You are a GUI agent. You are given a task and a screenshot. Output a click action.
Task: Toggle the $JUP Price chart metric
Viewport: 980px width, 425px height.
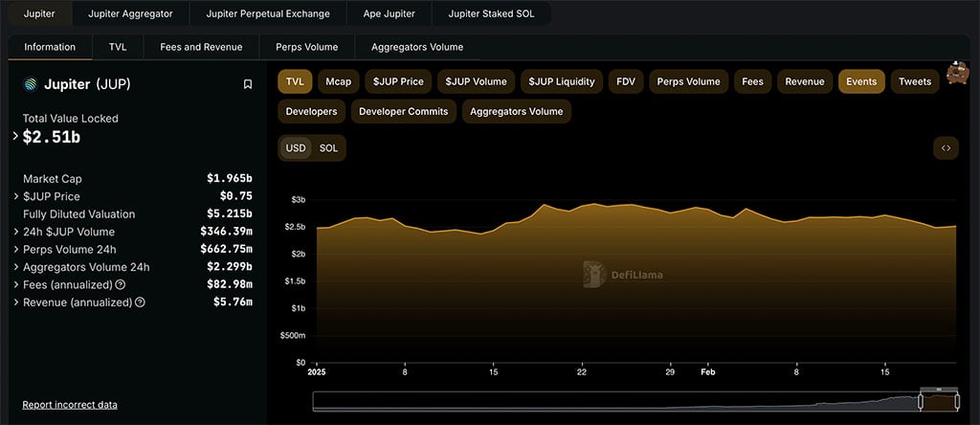398,81
